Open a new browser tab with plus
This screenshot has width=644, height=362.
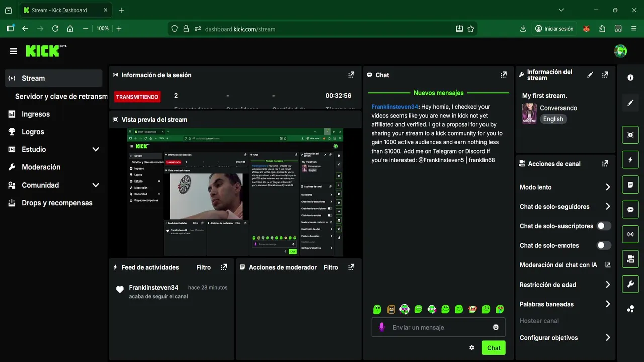pyautogui.click(x=121, y=10)
